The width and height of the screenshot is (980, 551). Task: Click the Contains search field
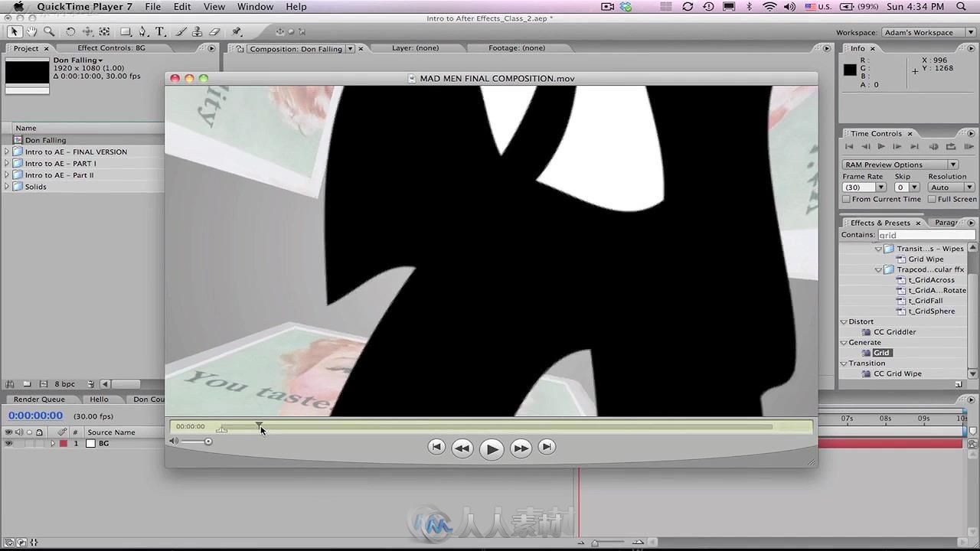point(926,235)
